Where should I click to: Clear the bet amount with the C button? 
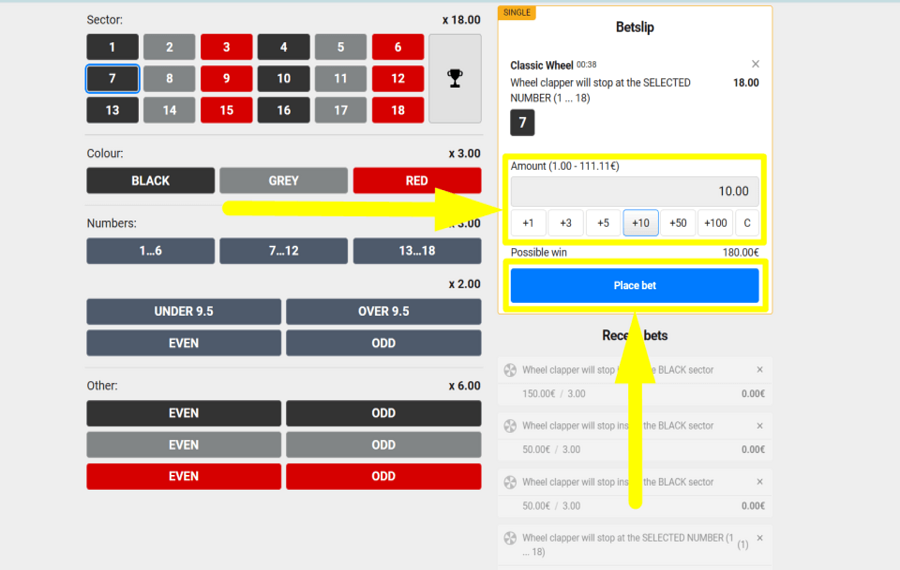tap(747, 223)
